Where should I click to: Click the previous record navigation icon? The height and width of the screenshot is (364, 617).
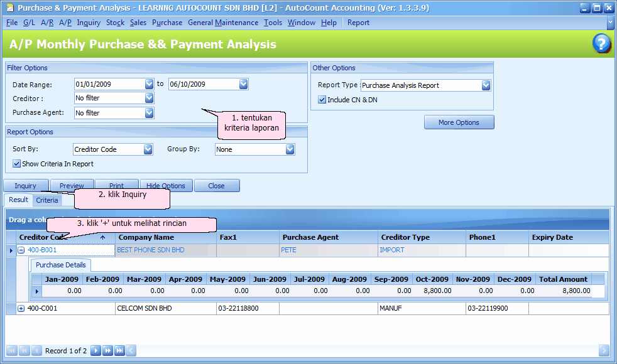(36, 351)
